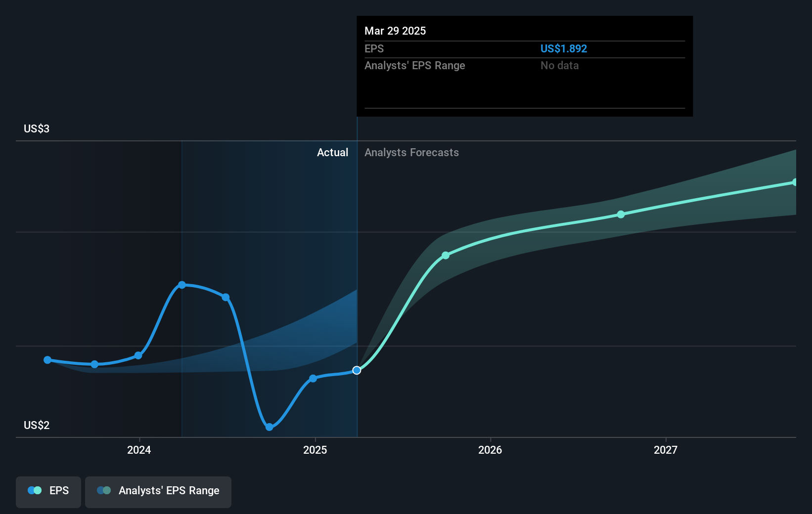
Task: Click the 'No data' analysts range value
Action: pyautogui.click(x=559, y=65)
